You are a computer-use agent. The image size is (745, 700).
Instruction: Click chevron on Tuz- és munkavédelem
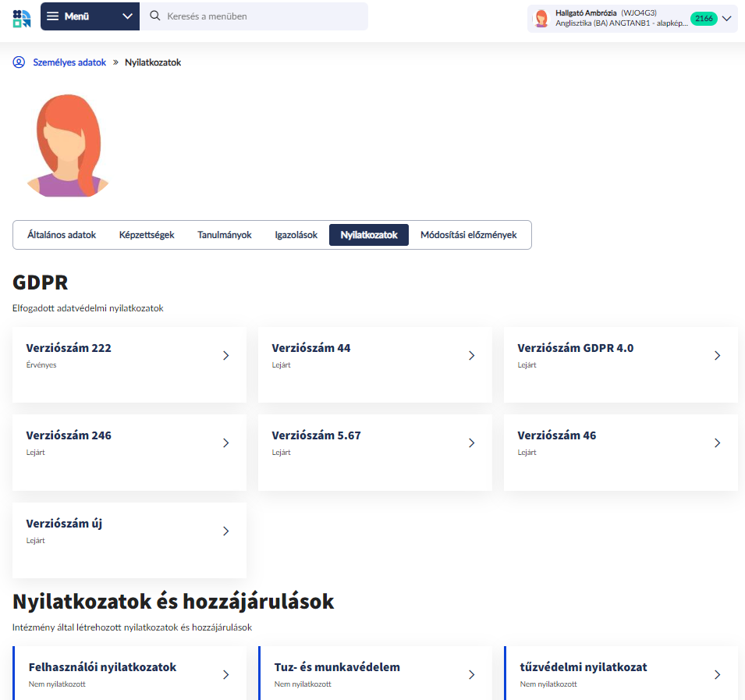tap(472, 675)
